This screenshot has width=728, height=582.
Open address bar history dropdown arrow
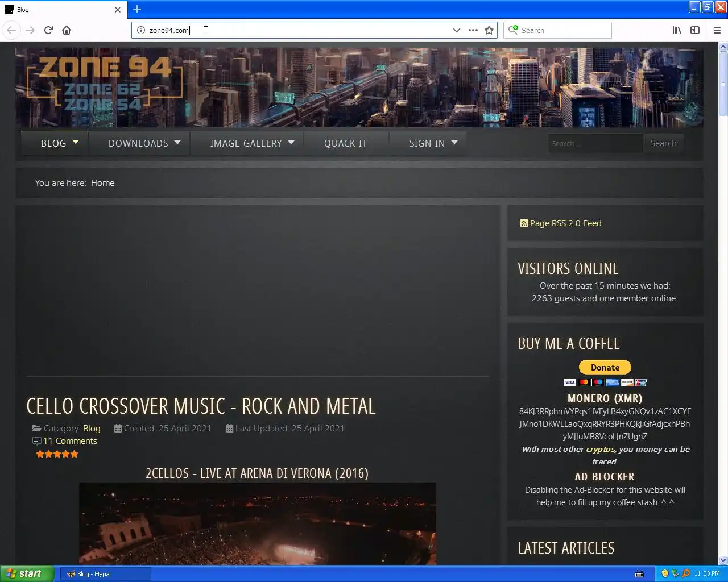coord(456,30)
